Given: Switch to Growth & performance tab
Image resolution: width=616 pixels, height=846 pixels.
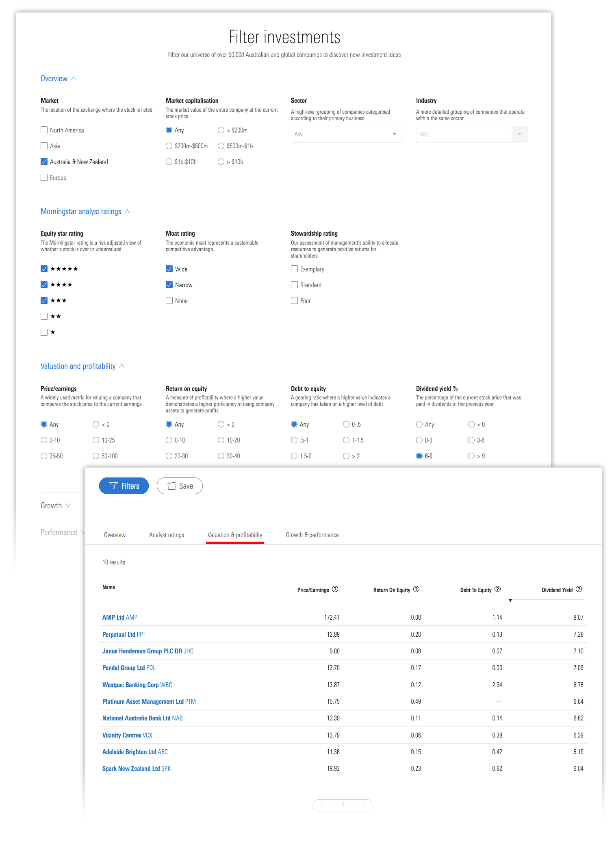Looking at the screenshot, I should (312, 535).
